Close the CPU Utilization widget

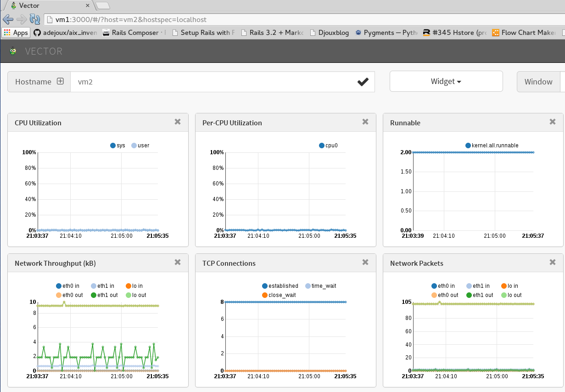click(178, 122)
